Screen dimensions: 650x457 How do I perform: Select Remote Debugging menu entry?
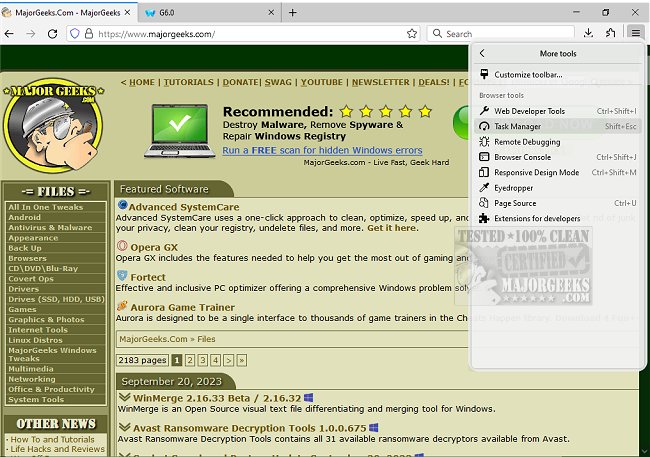[558, 141]
